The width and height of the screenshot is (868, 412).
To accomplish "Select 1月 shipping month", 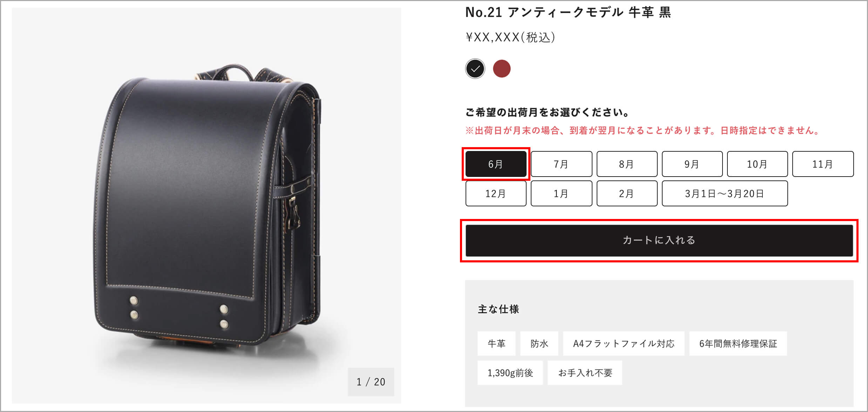I will tap(561, 193).
